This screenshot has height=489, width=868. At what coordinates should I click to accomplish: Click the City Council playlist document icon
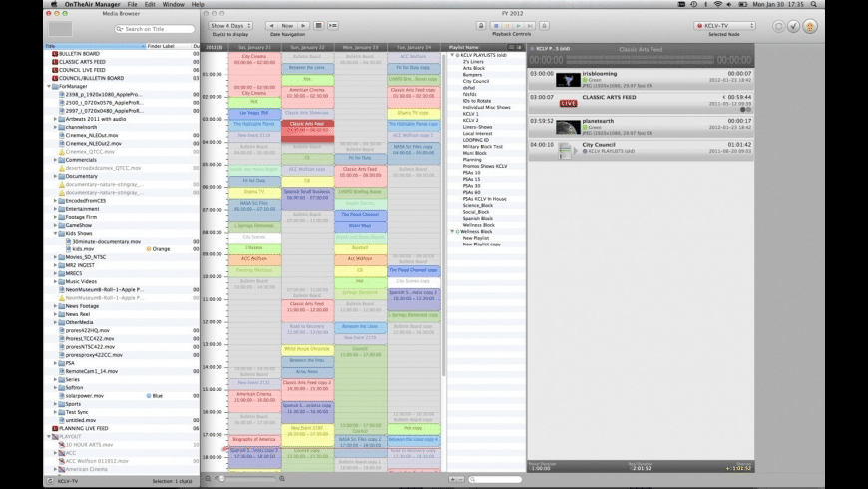(x=565, y=151)
